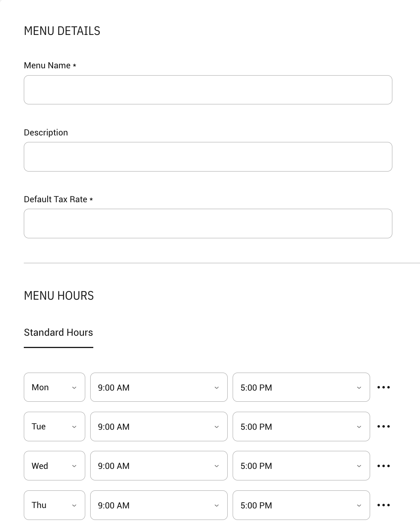Click the Description text field
Viewport: 420px width, 528px height.
[208, 157]
